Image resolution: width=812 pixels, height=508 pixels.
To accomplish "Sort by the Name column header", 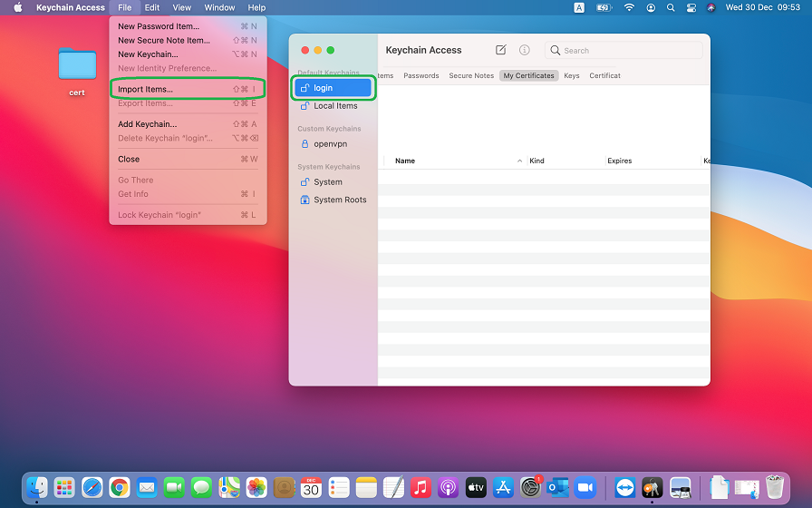I will point(405,161).
